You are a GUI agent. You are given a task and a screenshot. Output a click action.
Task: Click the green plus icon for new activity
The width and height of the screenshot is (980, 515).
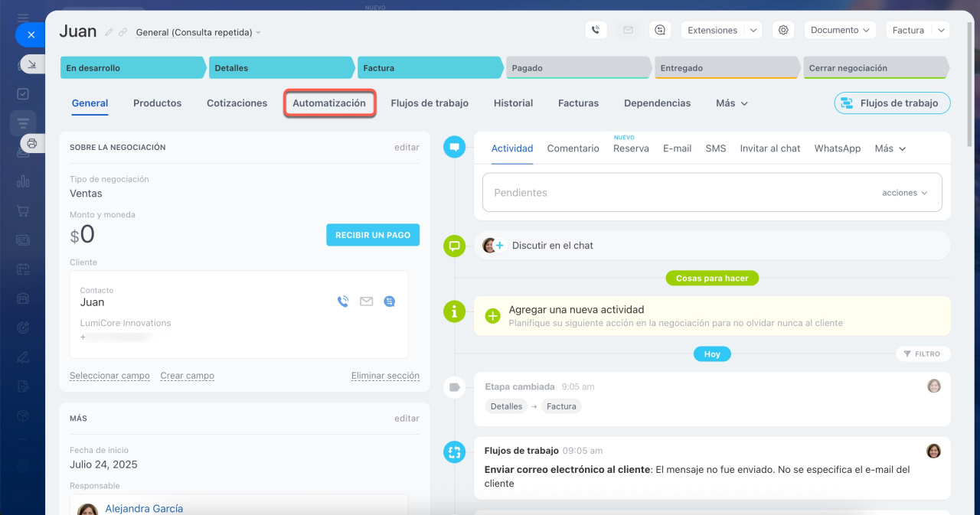(493, 315)
